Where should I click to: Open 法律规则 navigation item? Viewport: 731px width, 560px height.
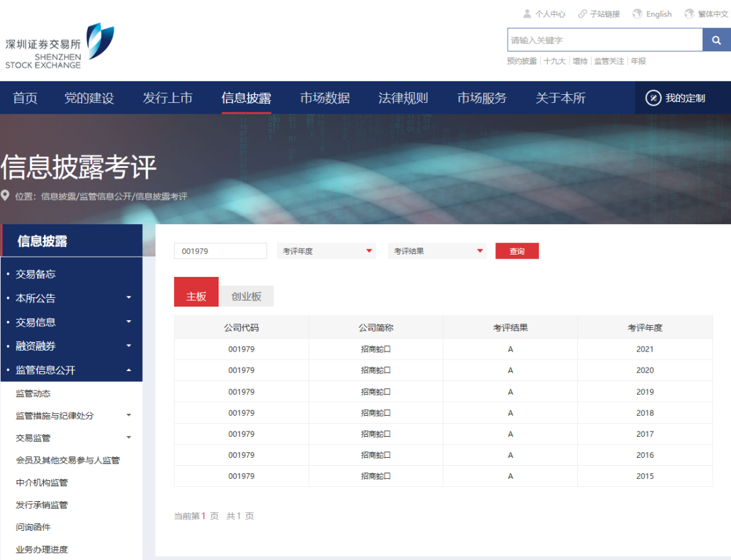pos(403,98)
